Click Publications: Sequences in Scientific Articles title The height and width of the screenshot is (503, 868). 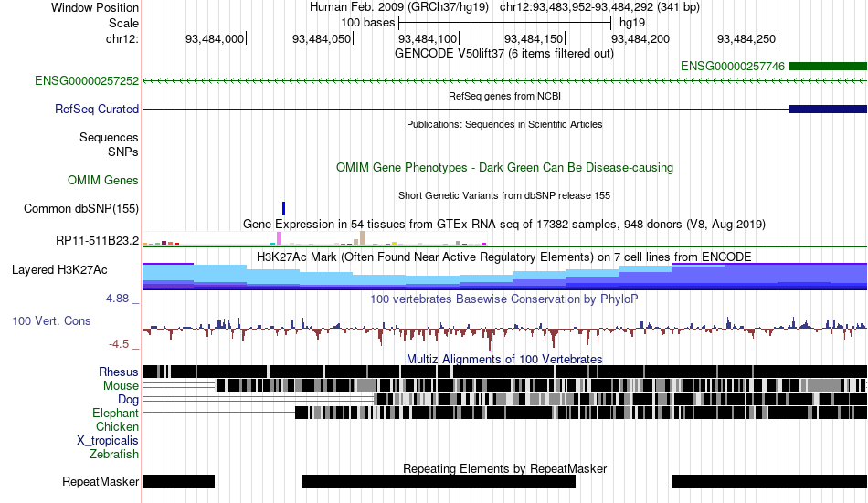(x=504, y=124)
